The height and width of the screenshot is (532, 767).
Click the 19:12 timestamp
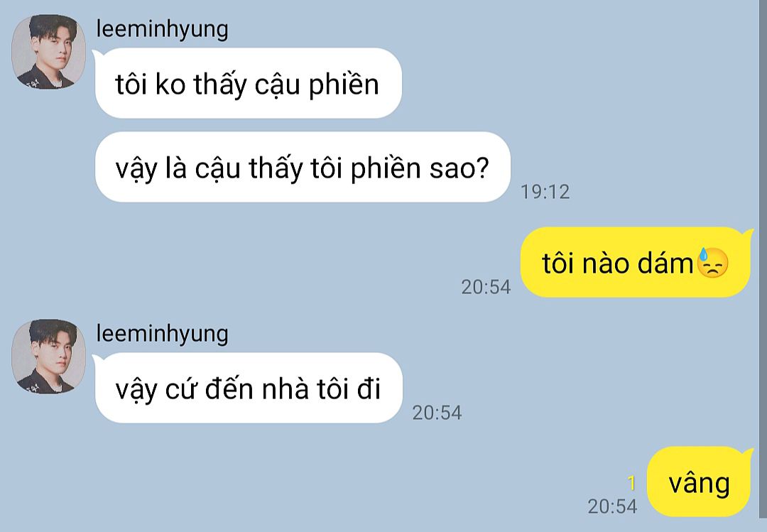[x=545, y=192]
